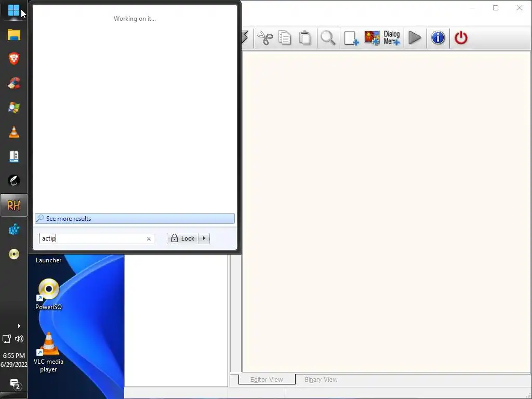
Task: Click the red power Exit icon
Action: click(461, 37)
